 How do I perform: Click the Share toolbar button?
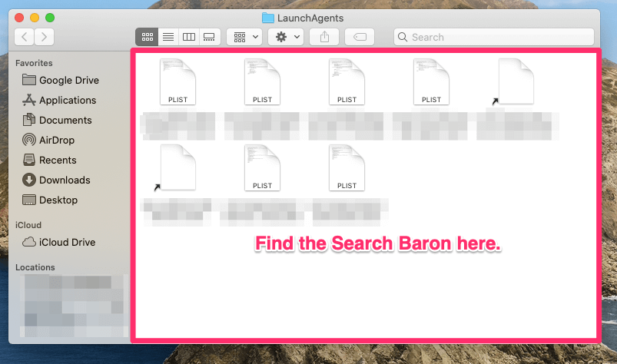pyautogui.click(x=324, y=37)
